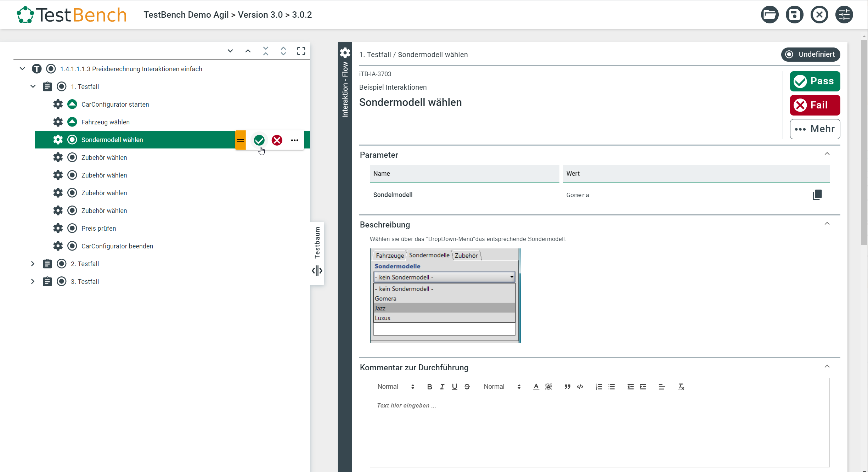The width and height of the screenshot is (868, 472).
Task: Increase indent in comment editor
Action: (x=643, y=387)
